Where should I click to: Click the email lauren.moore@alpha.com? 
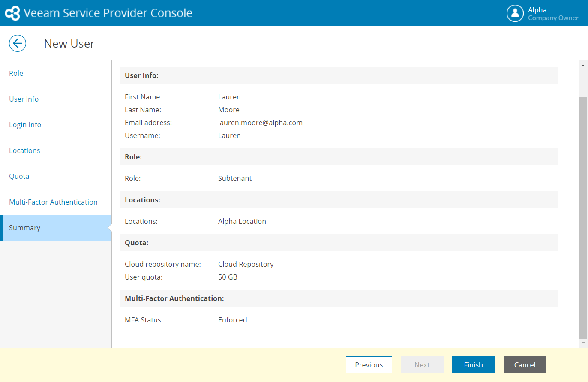click(260, 123)
